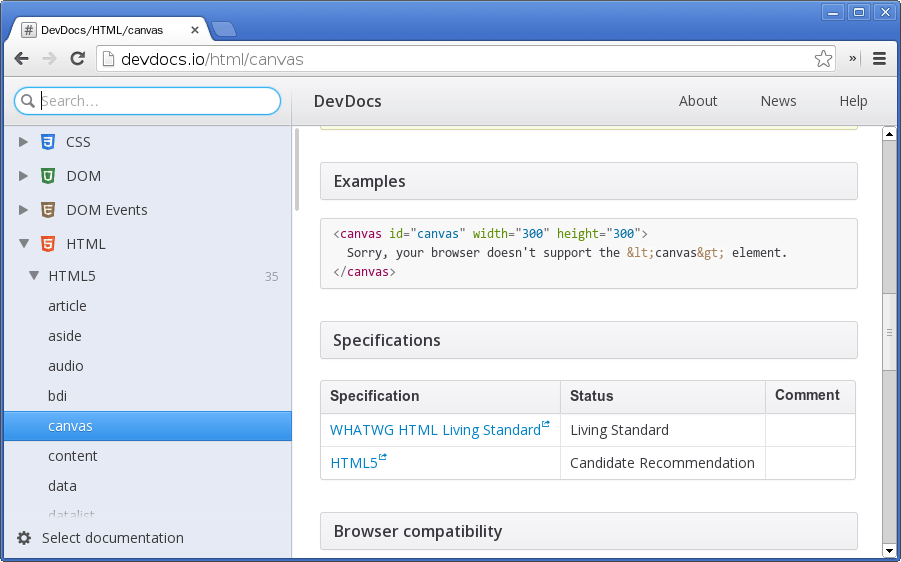The image size is (901, 562).
Task: Open the Chrome hamburger menu
Action: click(x=879, y=59)
